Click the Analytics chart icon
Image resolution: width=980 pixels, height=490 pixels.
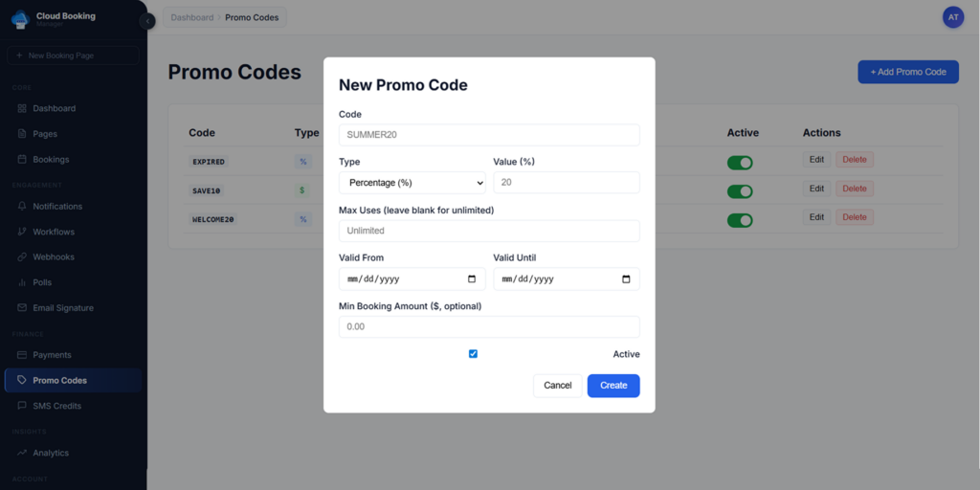tap(22, 453)
